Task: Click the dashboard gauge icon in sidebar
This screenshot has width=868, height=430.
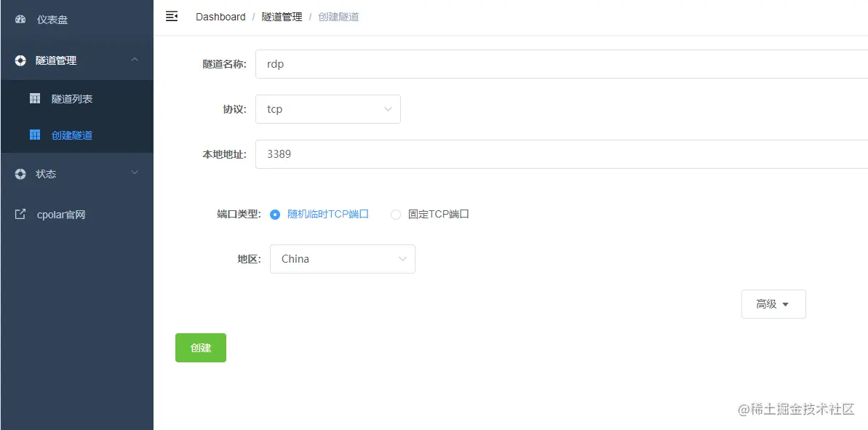Action: [x=20, y=20]
